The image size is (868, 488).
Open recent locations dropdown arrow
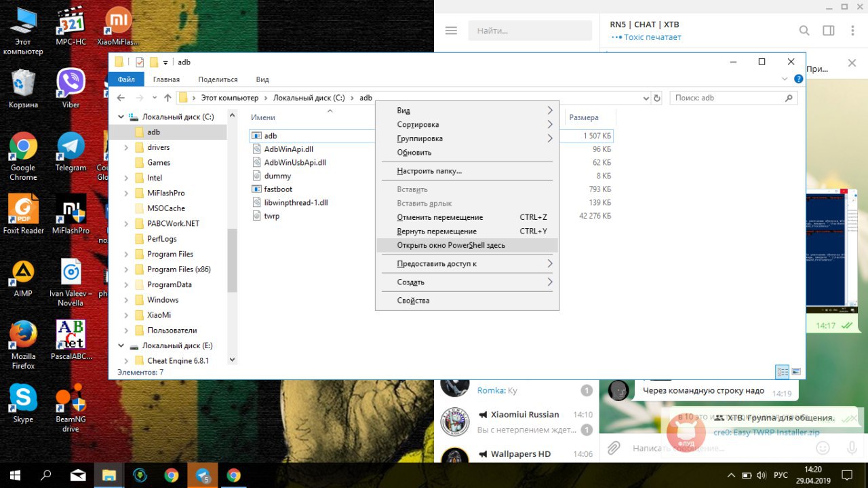pyautogui.click(x=155, y=98)
